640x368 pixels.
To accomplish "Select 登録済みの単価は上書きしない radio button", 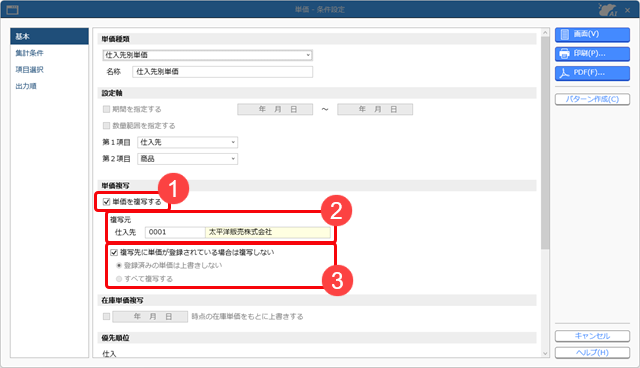I will pos(119,266).
